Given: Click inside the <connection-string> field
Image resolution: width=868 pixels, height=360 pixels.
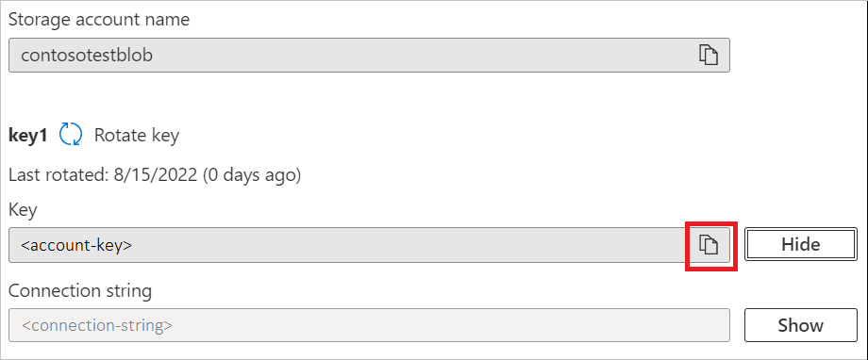Looking at the screenshot, I should coord(369,325).
